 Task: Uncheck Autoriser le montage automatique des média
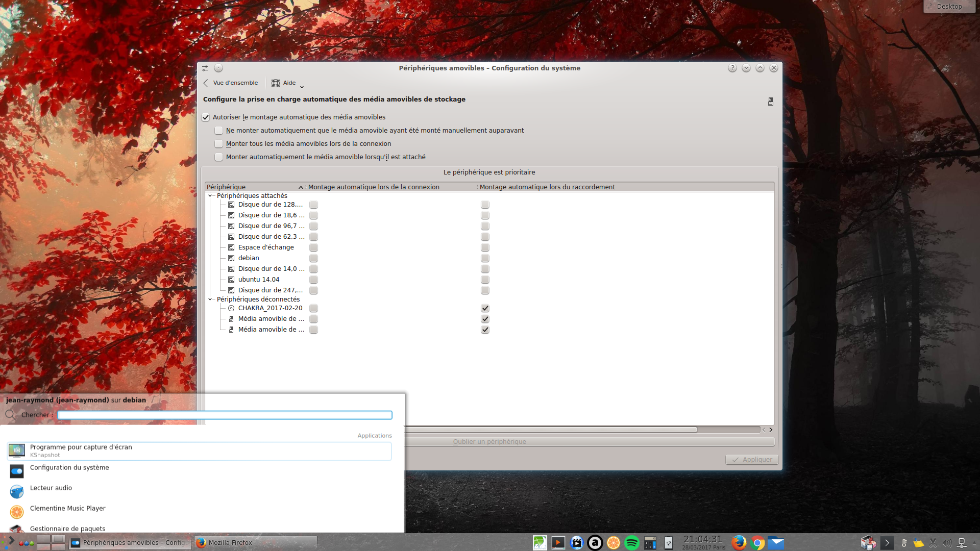coord(206,117)
